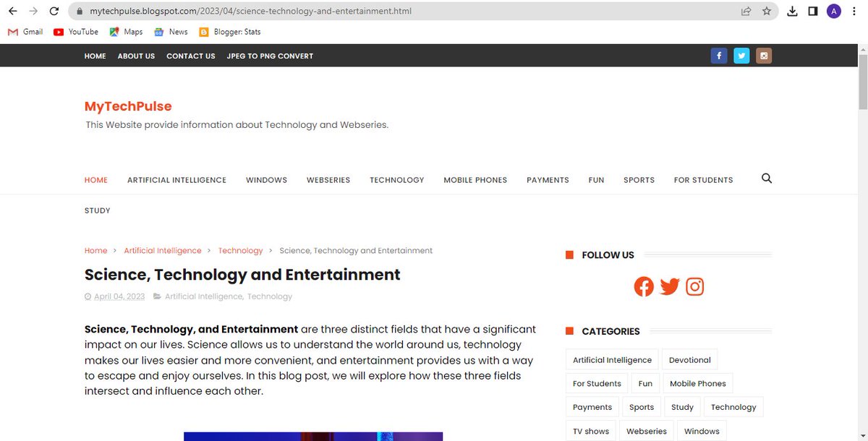Open Study category tag
868x441 pixels.
click(x=682, y=407)
